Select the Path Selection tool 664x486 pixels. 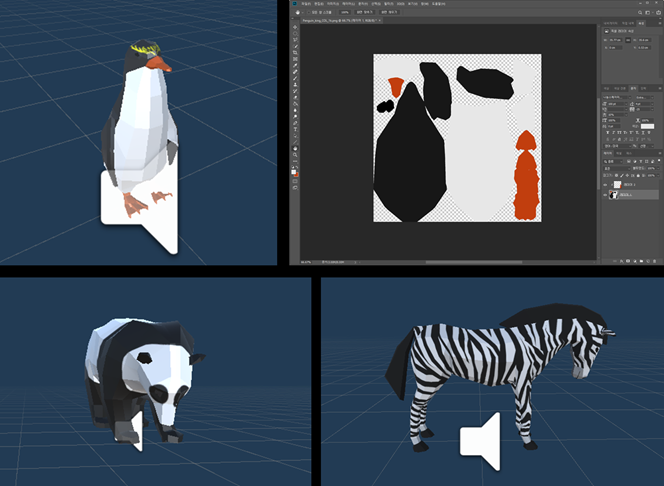(295, 135)
